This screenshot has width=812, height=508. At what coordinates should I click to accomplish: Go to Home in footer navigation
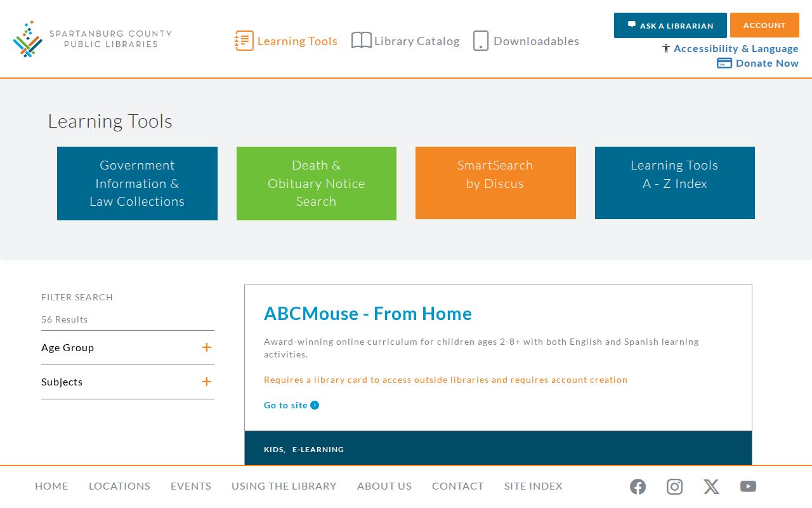pos(51,486)
